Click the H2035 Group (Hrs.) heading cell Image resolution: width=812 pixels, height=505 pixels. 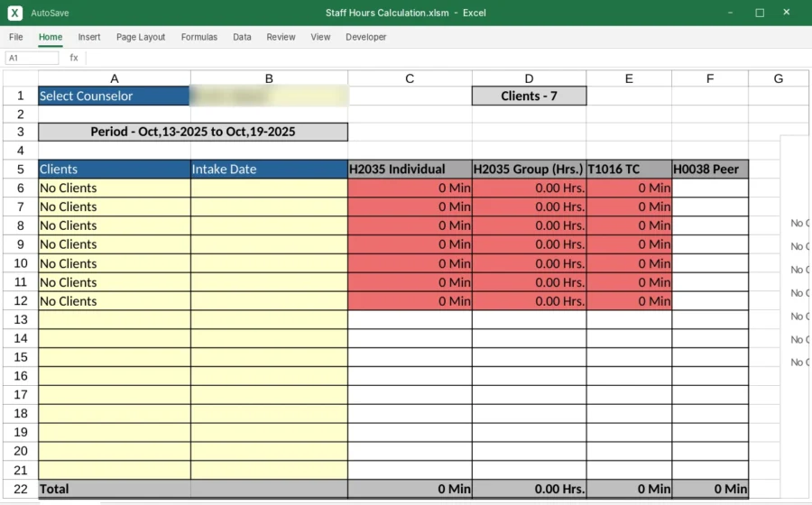(x=529, y=170)
